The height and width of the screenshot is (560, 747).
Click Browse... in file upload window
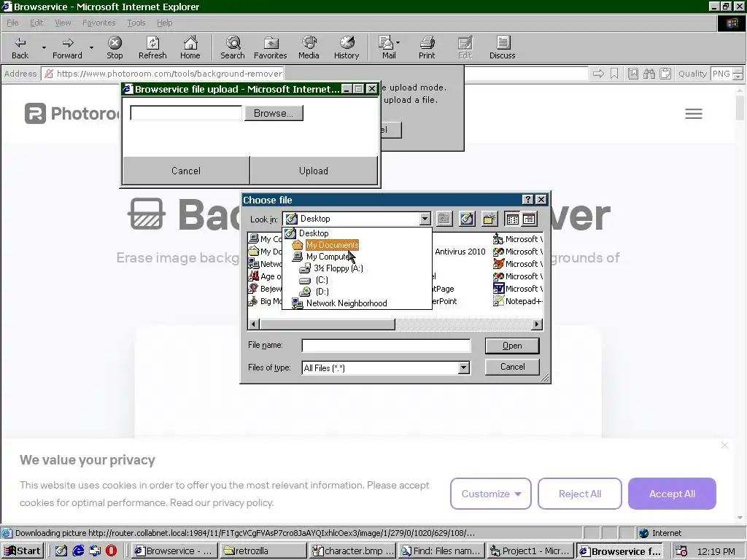[x=274, y=113]
